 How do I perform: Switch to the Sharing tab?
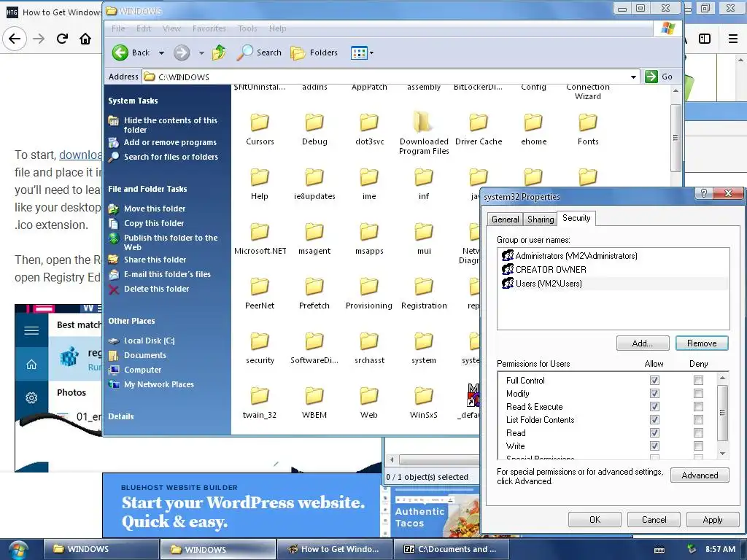pyautogui.click(x=541, y=219)
